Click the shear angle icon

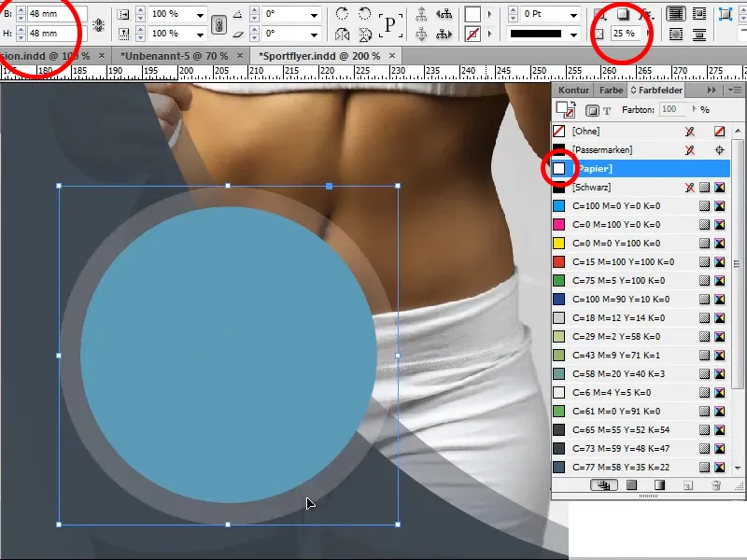[x=238, y=34]
